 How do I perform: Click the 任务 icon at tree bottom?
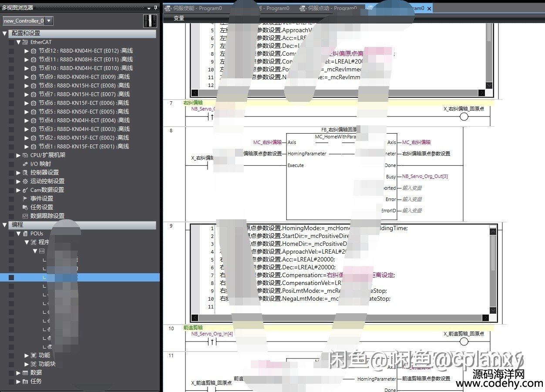25,382
